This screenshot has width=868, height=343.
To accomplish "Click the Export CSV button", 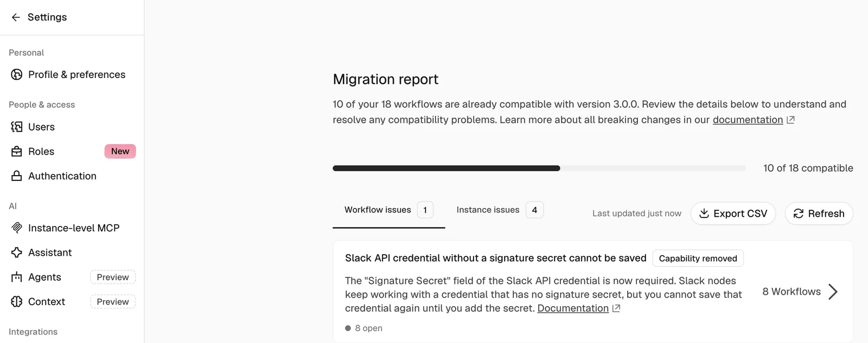I will [x=733, y=213].
